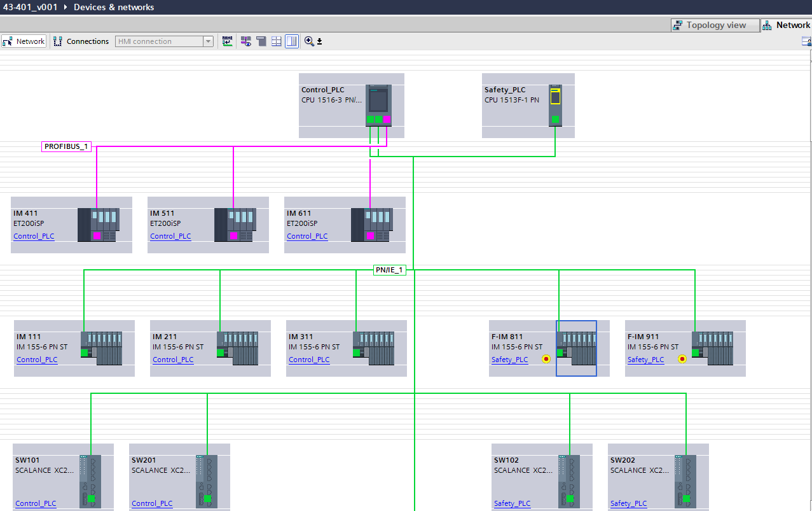Click the page break preview icon
The height and width of the screenshot is (511, 812).
[x=277, y=41]
